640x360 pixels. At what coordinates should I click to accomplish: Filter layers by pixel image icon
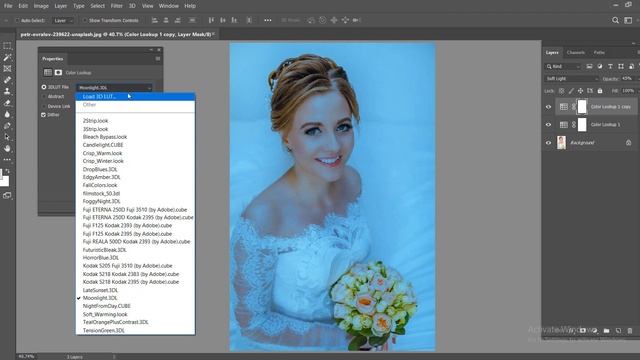click(589, 66)
